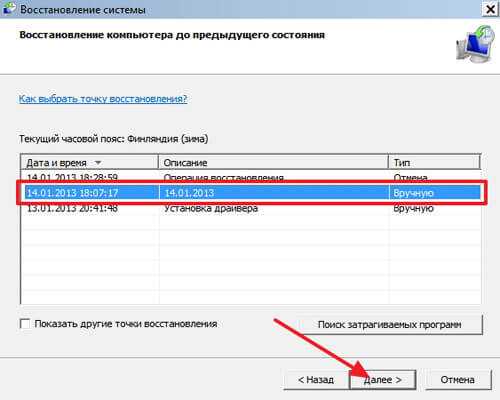500x400 pixels.
Task: Select the 14.01.2013 18:07:17 restore point
Action: click(251, 193)
